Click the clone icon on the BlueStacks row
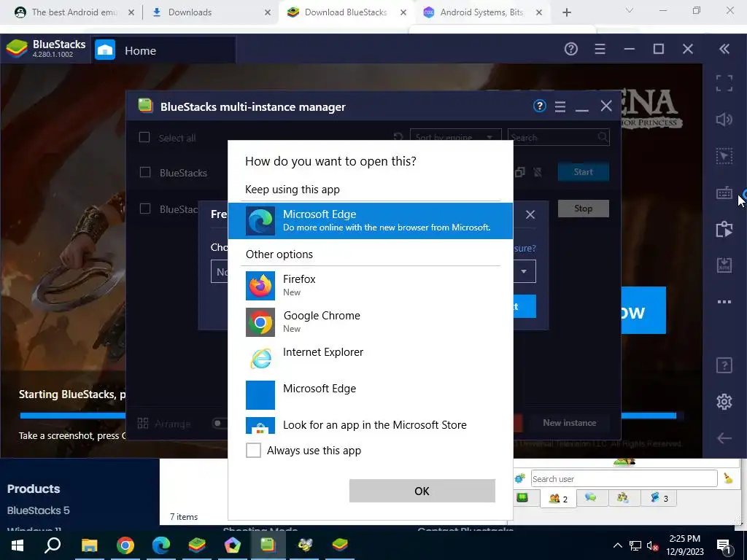Screen dimensions: 747x560 519,172
